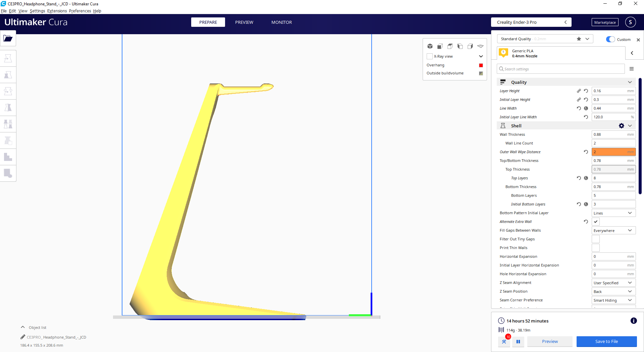644x352 pixels.
Task: Open Seam Corner Preference dropdown
Action: pos(614,300)
